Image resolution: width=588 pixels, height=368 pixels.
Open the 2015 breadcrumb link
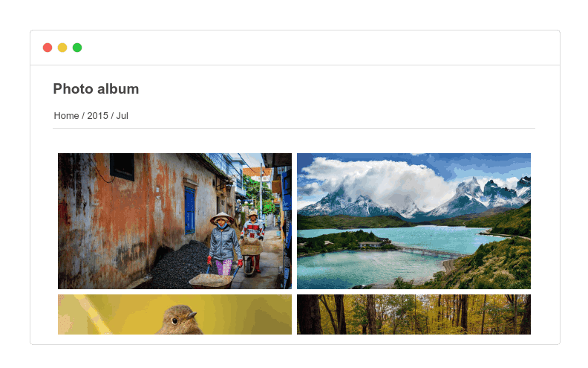click(x=97, y=116)
